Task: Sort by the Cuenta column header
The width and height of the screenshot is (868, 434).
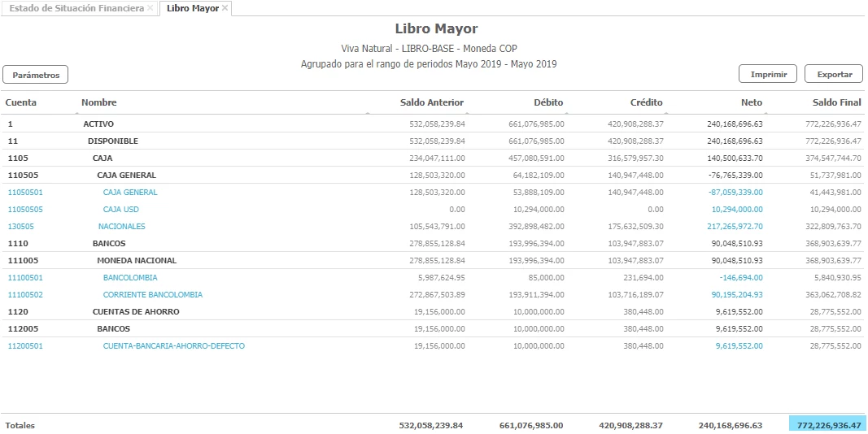Action: [x=21, y=102]
